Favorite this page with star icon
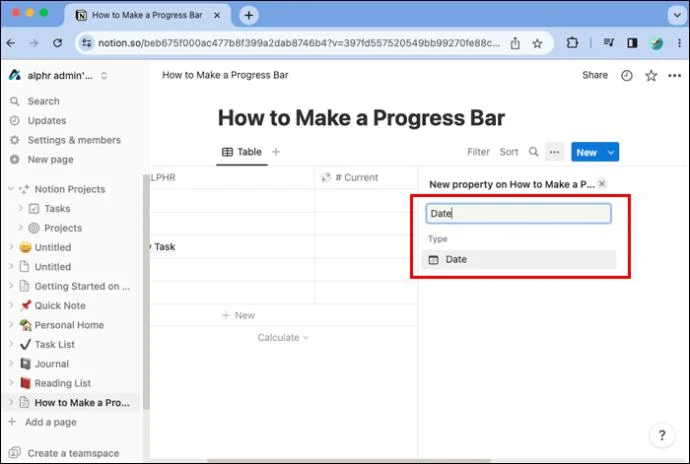The height and width of the screenshot is (464, 690). click(x=651, y=76)
